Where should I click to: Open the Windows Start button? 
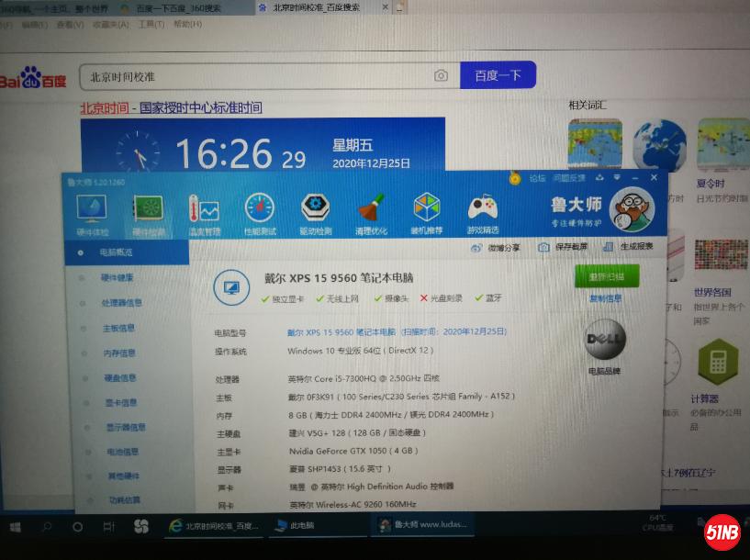(x=16, y=527)
